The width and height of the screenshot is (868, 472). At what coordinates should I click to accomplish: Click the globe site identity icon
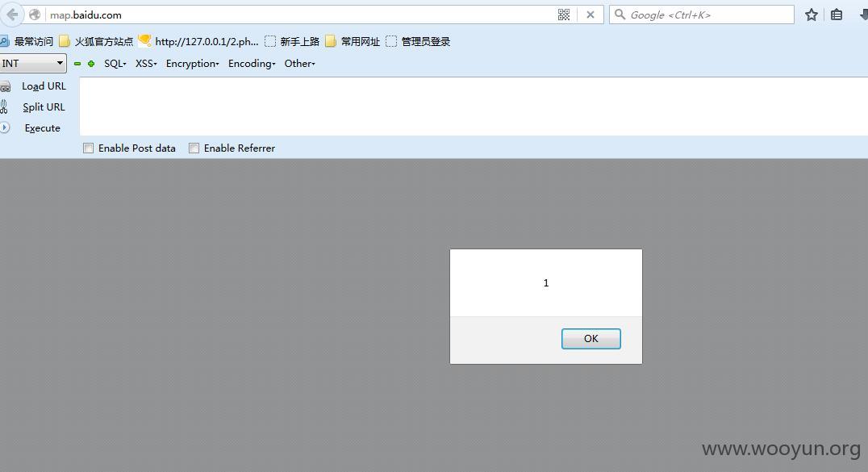point(35,15)
